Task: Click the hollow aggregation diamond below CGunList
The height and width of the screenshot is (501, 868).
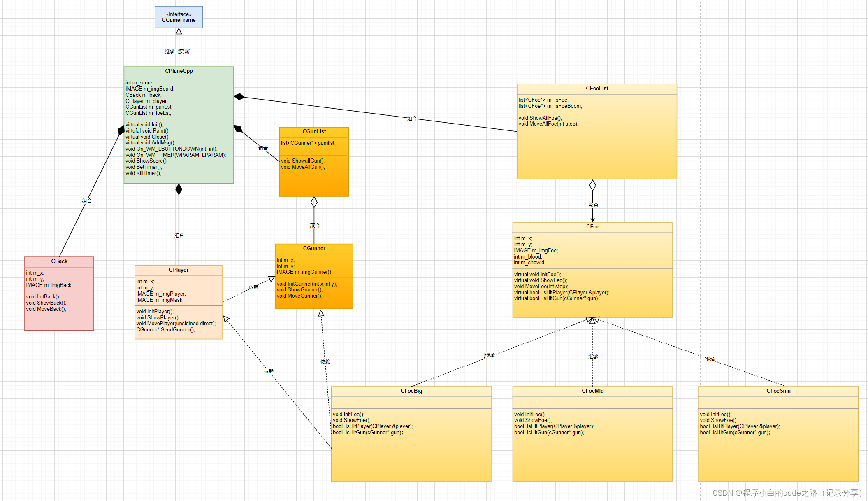Action: point(314,202)
